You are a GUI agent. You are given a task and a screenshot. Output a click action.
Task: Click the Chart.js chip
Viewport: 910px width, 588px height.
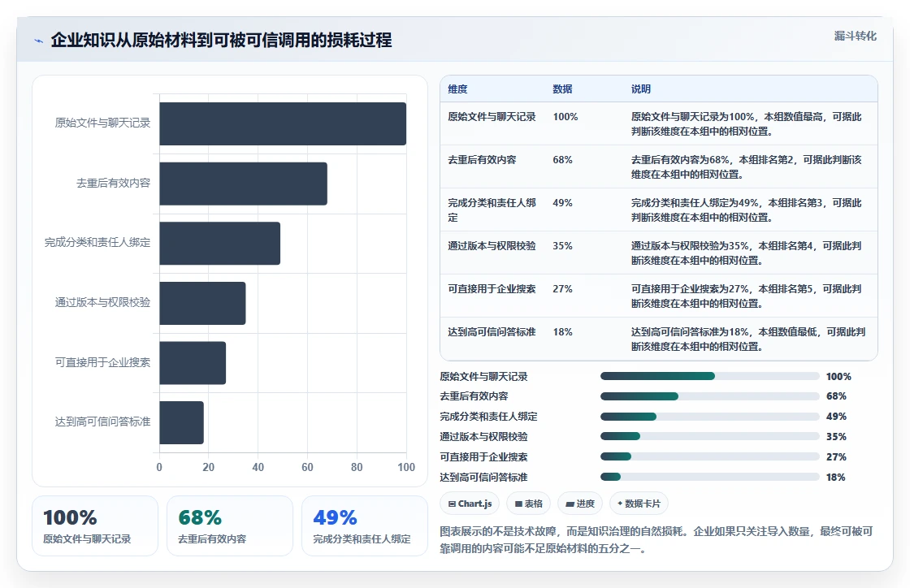pyautogui.click(x=470, y=504)
